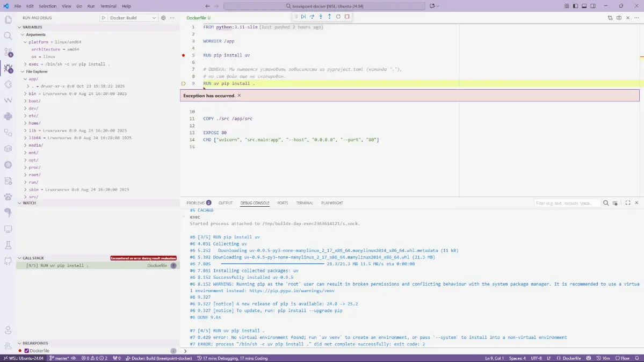Switch to the PLAYWRIGHT tab
The image size is (644, 362).
tap(332, 203)
